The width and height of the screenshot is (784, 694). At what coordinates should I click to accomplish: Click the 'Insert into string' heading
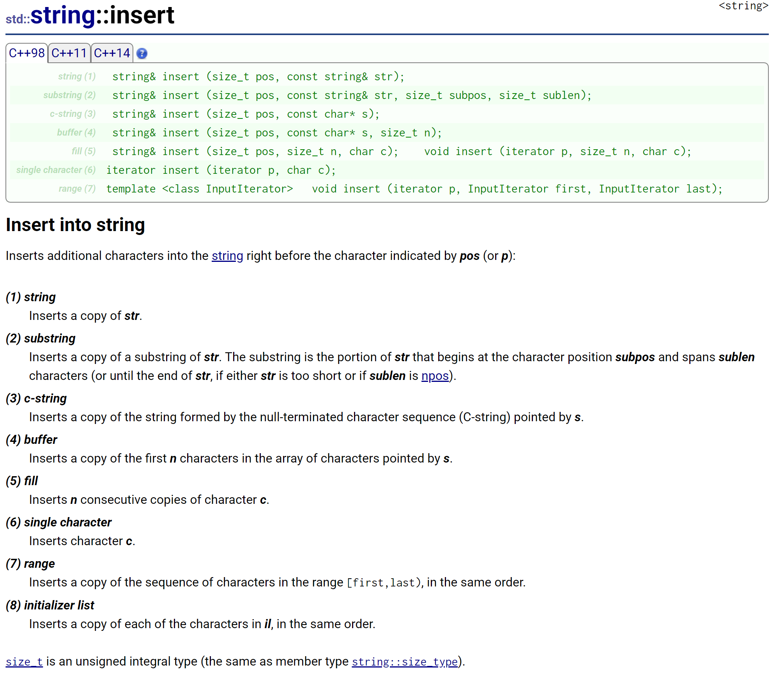coord(75,225)
